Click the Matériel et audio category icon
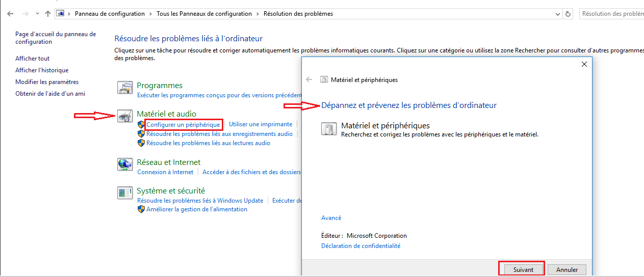Viewport: 644px width, 277px height. [125, 116]
